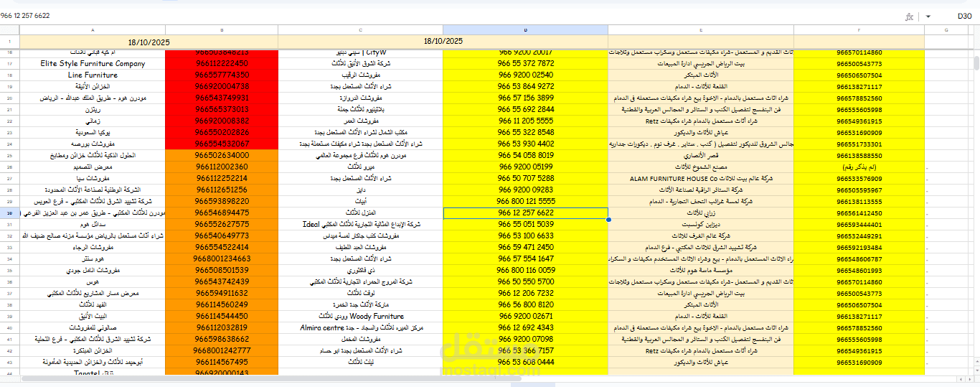Select the Woody Furniture cell
The height and width of the screenshot is (387, 980).
click(x=361, y=317)
